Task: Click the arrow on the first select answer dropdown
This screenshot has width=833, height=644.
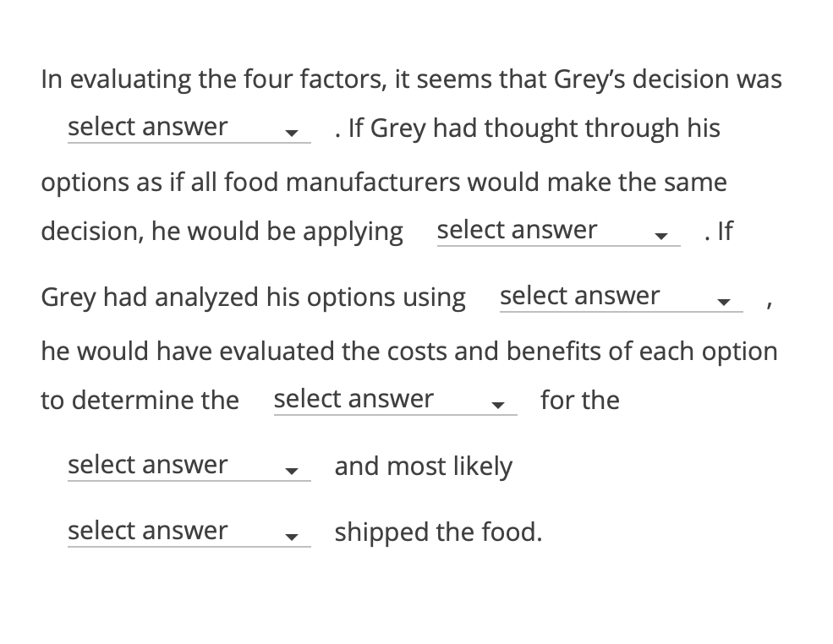Action: [293, 134]
